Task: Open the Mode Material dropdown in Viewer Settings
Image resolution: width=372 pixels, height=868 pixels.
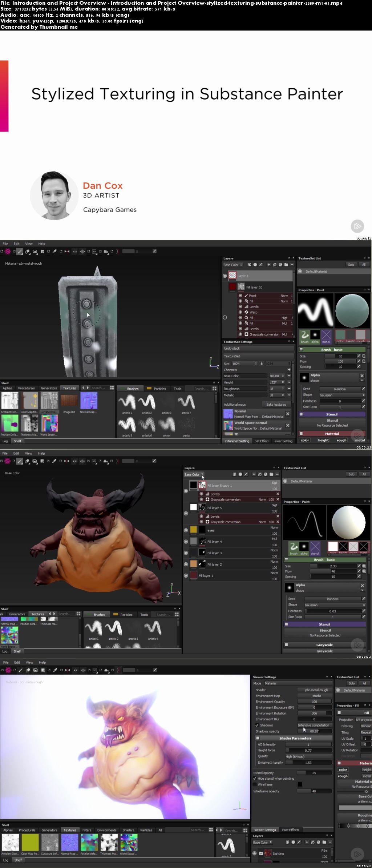Action: pyautogui.click(x=298, y=683)
